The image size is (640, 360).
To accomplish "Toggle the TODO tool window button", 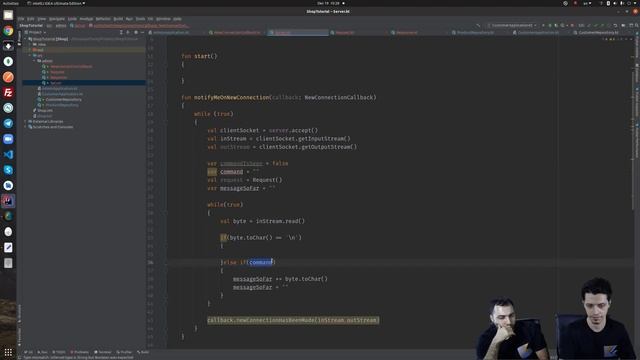I will pyautogui.click(x=60, y=352).
